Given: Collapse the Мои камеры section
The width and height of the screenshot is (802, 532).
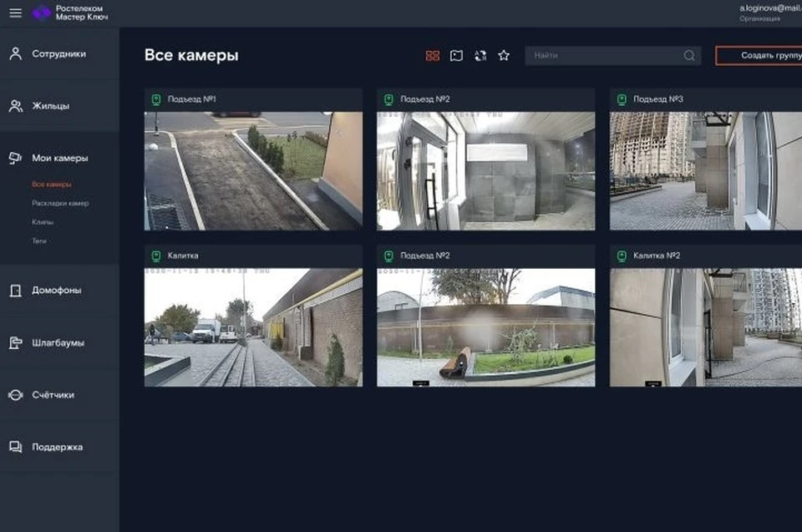Looking at the screenshot, I should point(60,158).
